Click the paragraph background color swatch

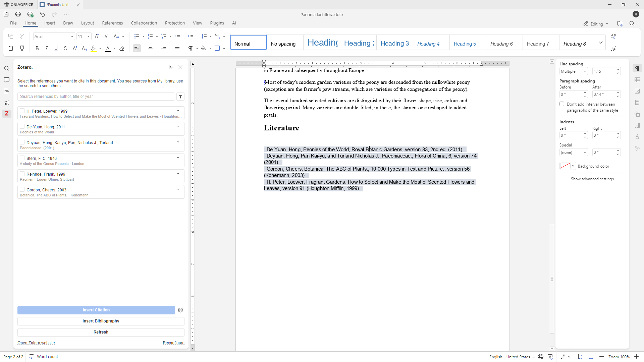[565, 166]
